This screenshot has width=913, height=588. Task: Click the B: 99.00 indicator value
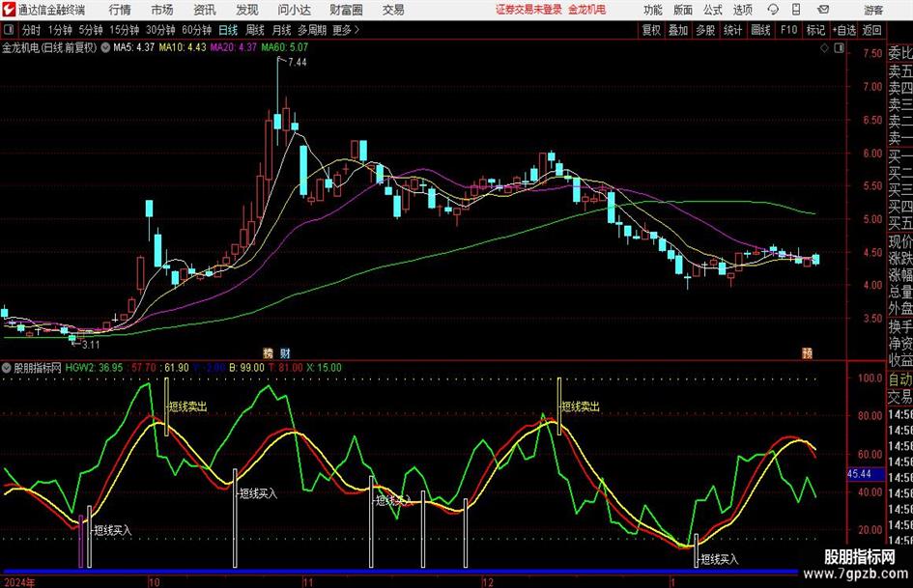point(246,367)
